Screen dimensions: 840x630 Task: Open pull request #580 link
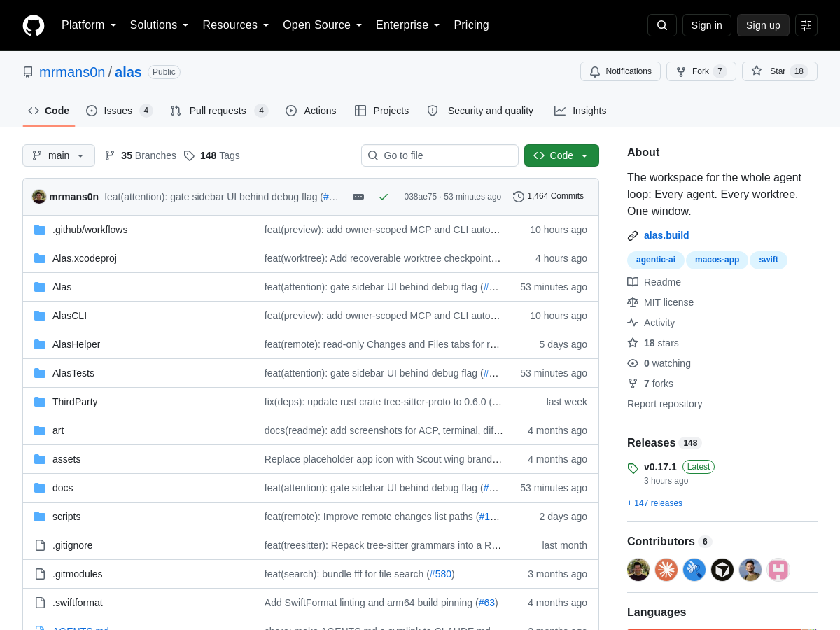[440, 574]
